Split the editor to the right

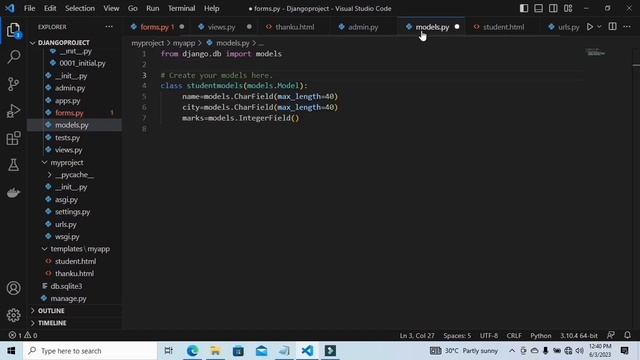[612, 27]
